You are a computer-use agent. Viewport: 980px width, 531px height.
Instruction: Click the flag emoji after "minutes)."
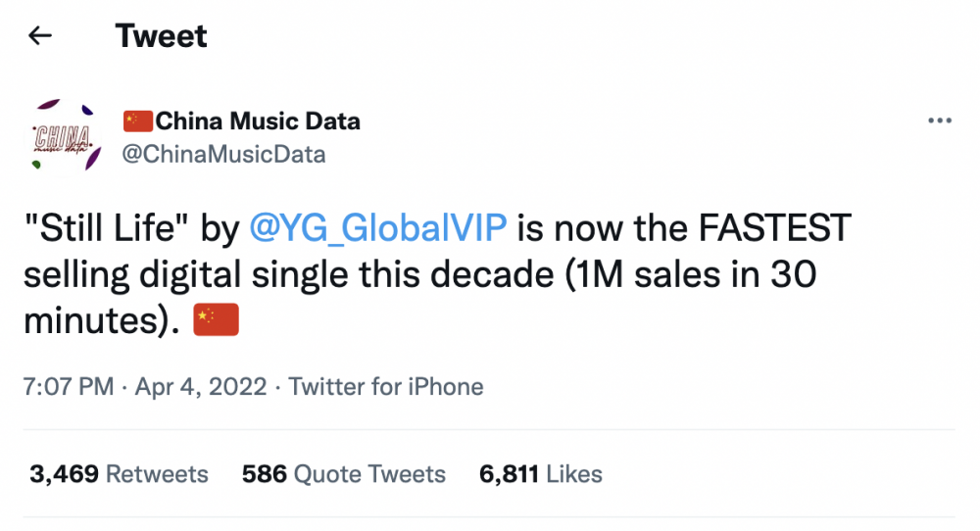[x=217, y=319]
